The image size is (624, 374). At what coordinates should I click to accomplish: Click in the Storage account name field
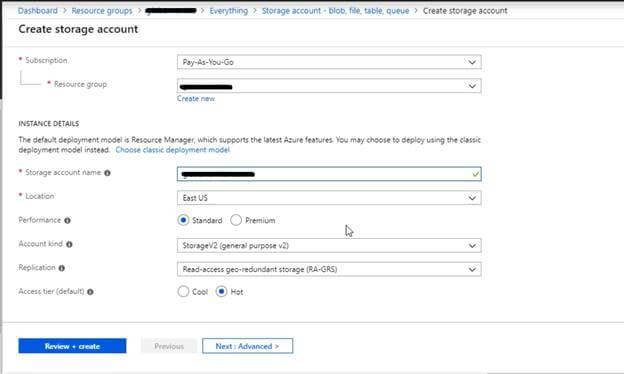(x=329, y=174)
